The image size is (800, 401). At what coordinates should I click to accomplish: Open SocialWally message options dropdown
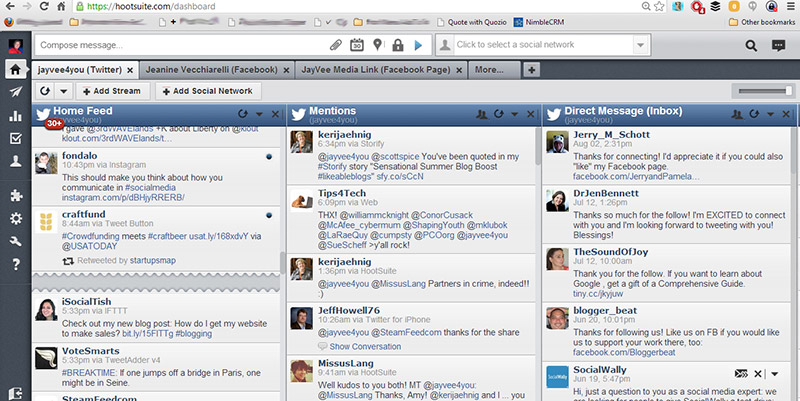point(775,374)
